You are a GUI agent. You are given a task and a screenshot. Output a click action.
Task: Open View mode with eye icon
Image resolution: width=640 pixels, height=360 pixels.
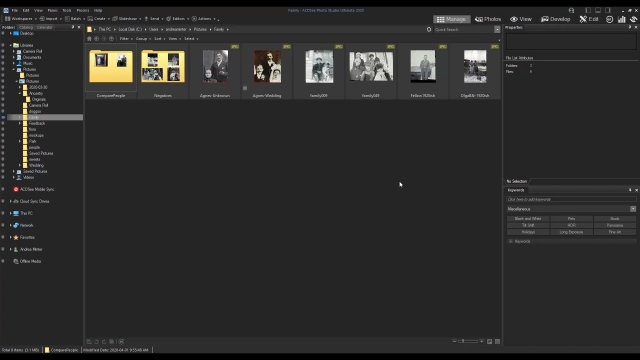521,19
